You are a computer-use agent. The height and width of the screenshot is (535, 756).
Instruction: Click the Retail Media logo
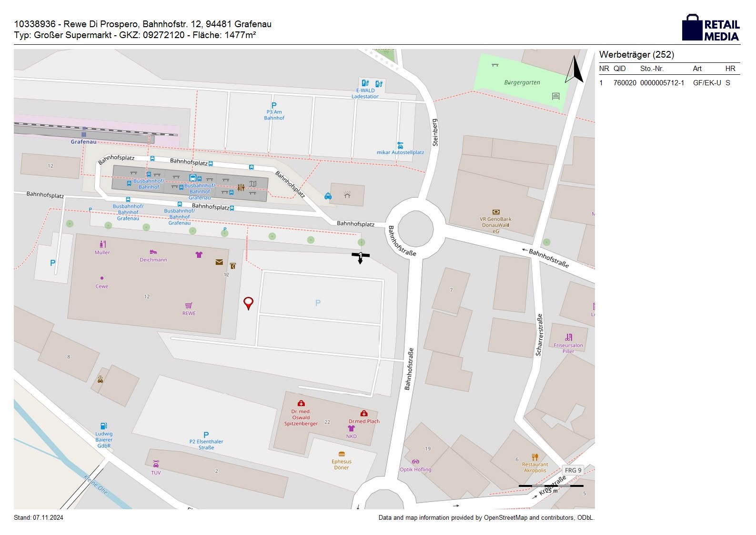(711, 28)
